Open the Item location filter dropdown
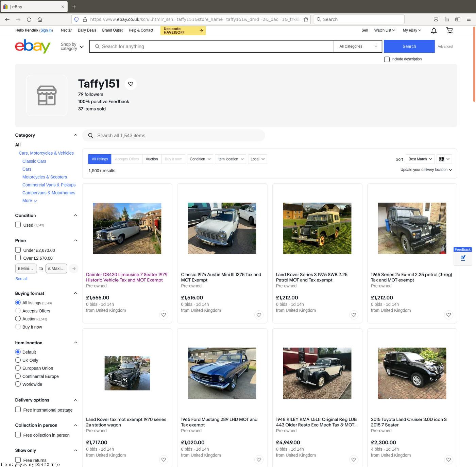Image resolution: width=476 pixels, height=467 pixels. point(231,159)
